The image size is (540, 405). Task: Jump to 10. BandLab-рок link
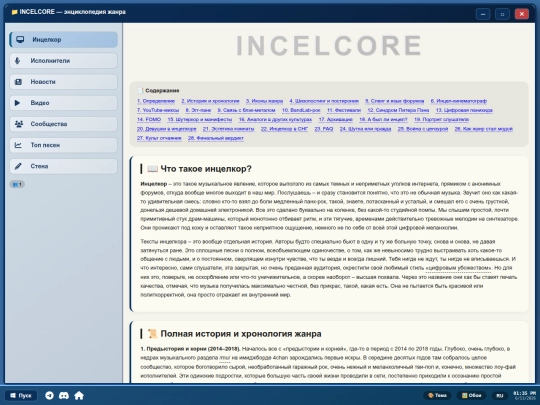[301, 110]
